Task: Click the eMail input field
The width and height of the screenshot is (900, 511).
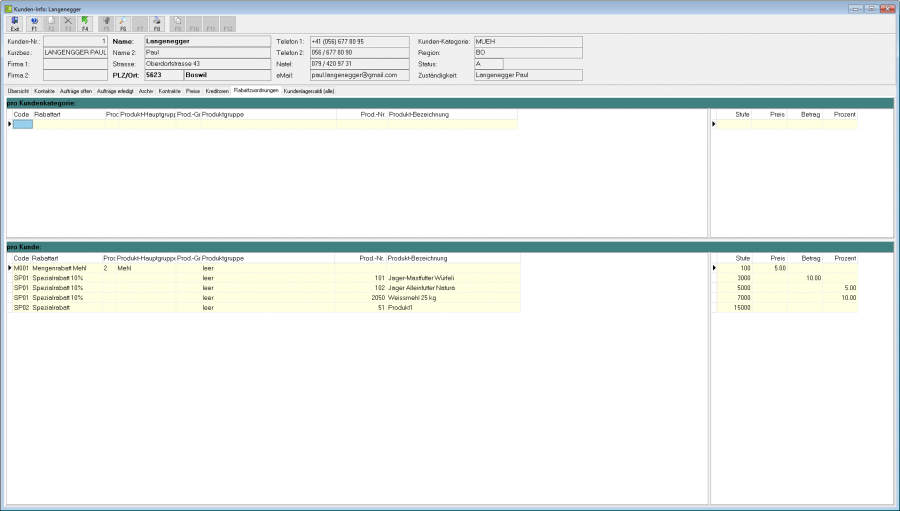Action: [359, 75]
